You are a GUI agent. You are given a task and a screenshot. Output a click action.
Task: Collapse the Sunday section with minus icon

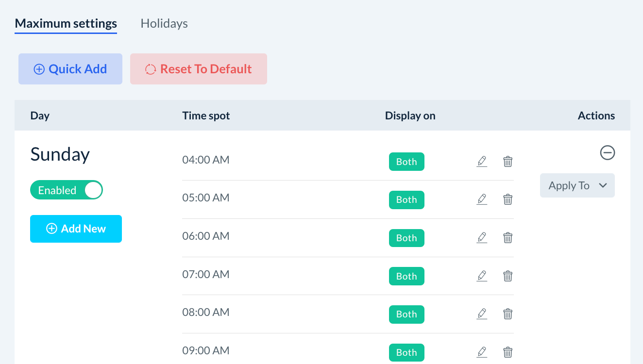pos(607,153)
